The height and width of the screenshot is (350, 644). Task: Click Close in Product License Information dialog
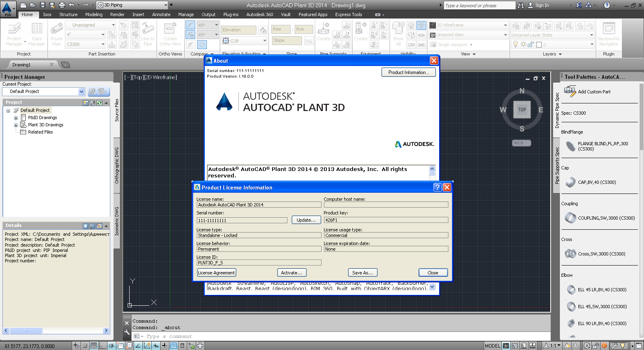[x=433, y=273]
